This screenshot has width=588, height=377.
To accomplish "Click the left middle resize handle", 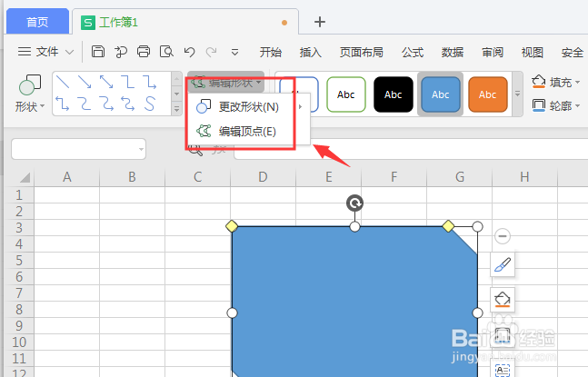I will pyautogui.click(x=232, y=313).
